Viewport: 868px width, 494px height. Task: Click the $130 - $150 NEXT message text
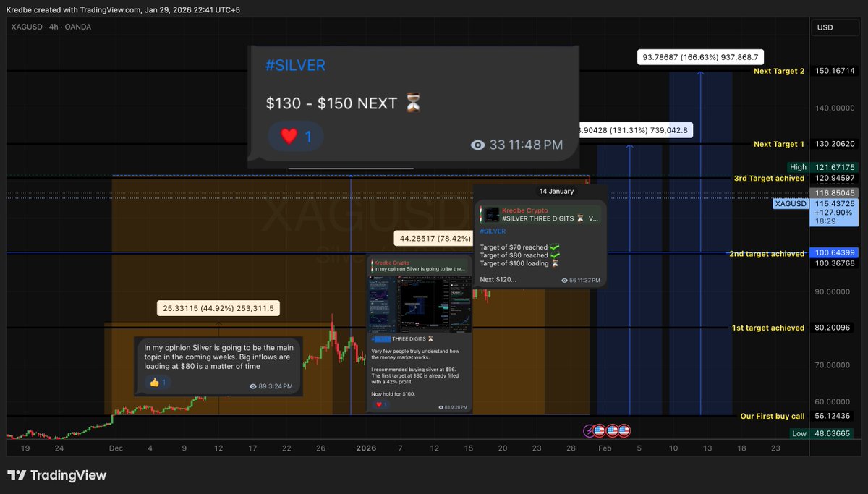[x=344, y=103]
